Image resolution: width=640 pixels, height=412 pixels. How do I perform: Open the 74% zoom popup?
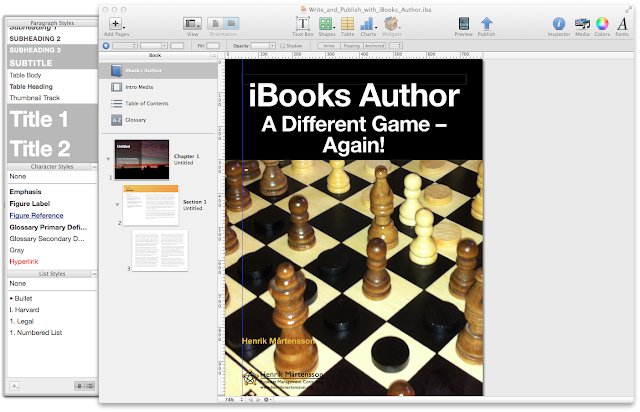pos(234,400)
